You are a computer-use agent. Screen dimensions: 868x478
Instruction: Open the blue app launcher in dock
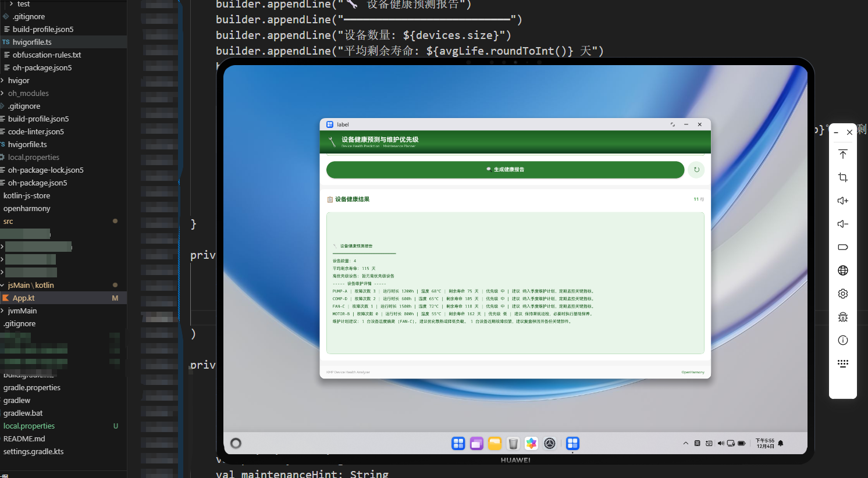pyautogui.click(x=458, y=444)
